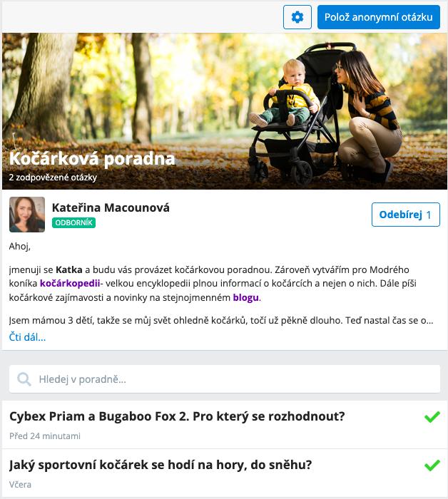Click the Kočárková poradna banner title
The image size is (448, 499).
[92, 158]
